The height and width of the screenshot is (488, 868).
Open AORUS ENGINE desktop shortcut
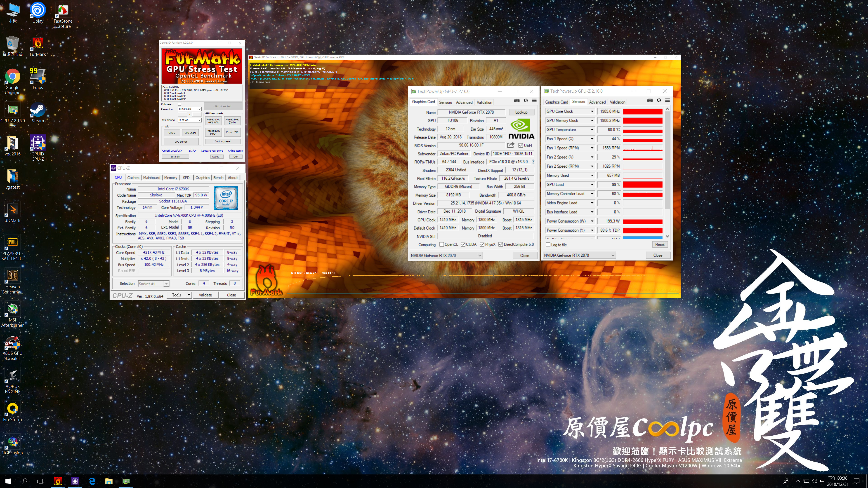coord(12,381)
